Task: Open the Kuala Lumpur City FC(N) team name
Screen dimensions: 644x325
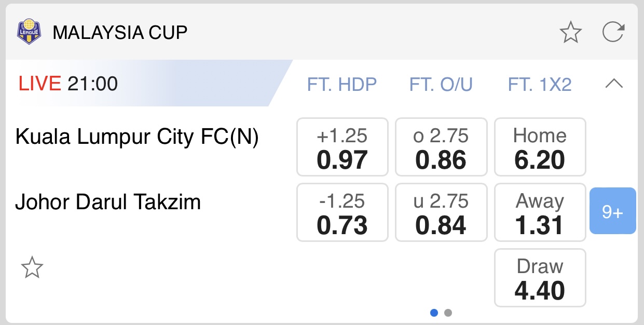Action: click(x=137, y=138)
